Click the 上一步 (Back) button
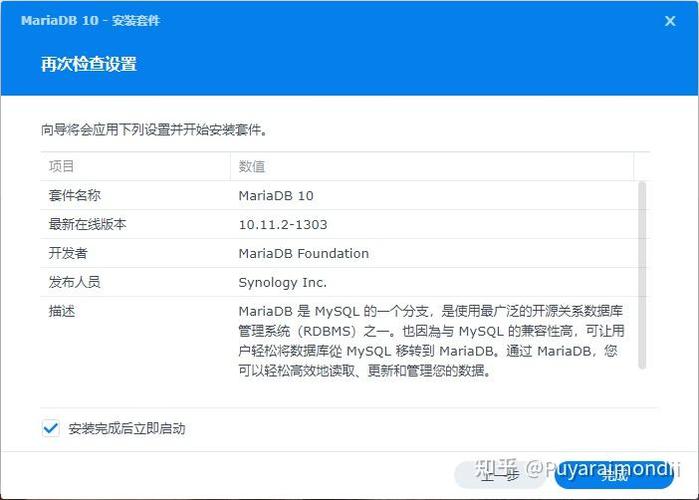 pos(499,475)
